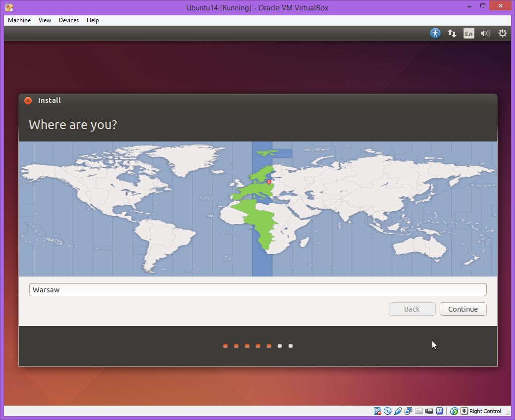
Task: Click the Warsaw location text field
Action: 258,290
